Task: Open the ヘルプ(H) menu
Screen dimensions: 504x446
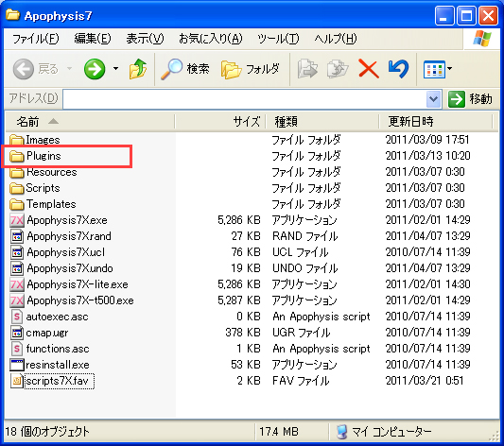Action: tap(336, 39)
